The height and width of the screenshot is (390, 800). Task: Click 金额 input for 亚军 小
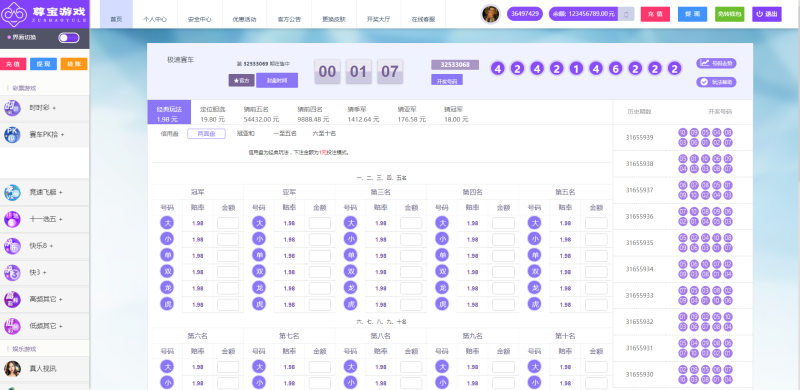pos(320,239)
